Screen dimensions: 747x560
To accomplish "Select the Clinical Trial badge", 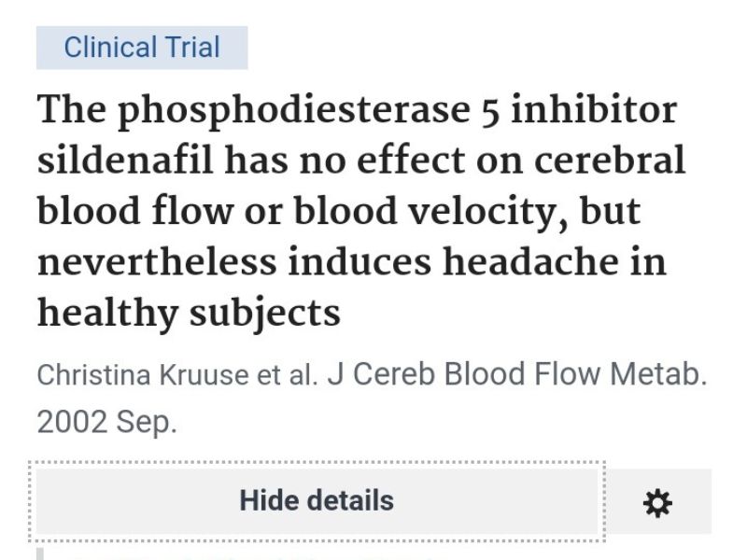I will click(x=142, y=48).
